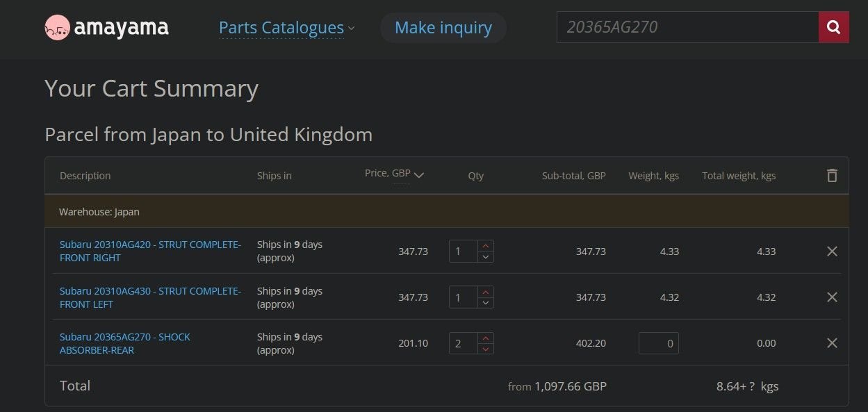The image size is (868, 412).
Task: Remove the 20365AG270 rear shock absorber
Action: point(832,343)
